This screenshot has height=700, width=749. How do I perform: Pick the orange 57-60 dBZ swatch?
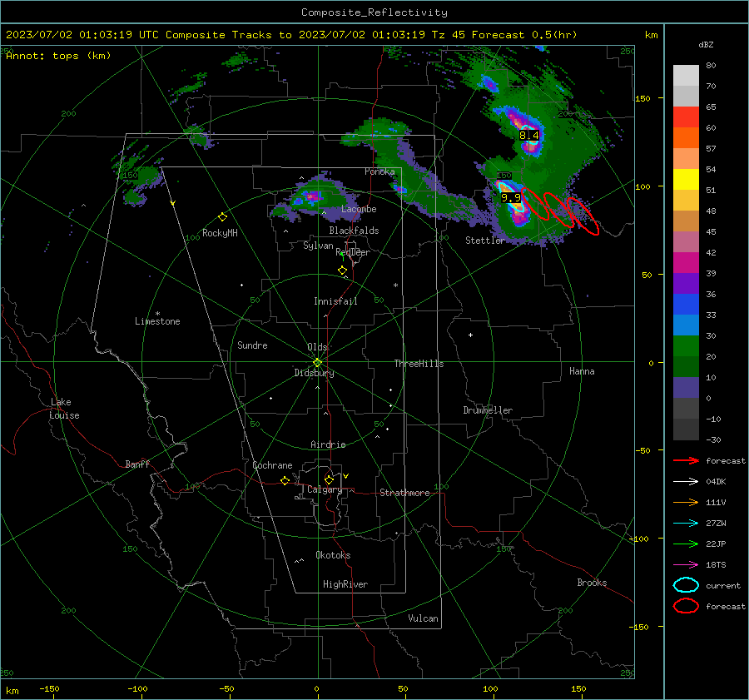(x=686, y=138)
